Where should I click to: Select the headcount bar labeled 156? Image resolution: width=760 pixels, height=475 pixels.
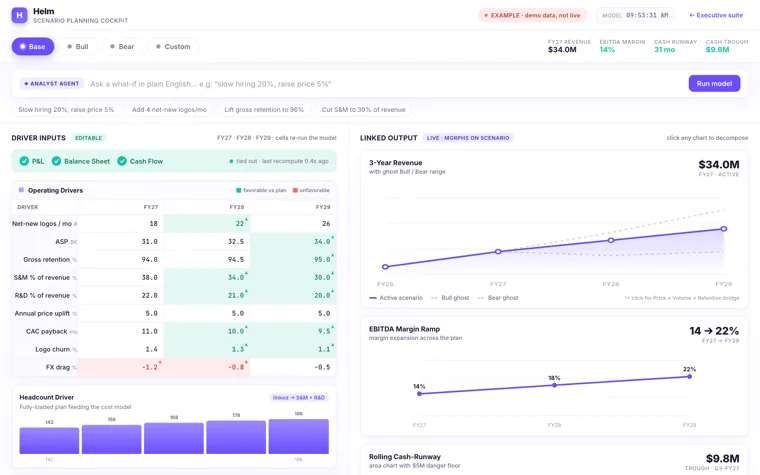tap(111, 439)
